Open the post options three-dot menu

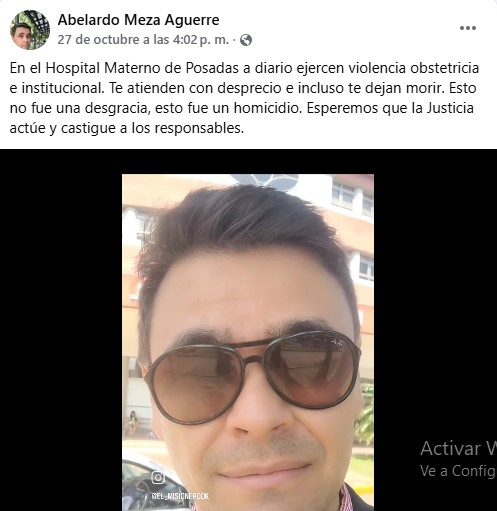(468, 28)
